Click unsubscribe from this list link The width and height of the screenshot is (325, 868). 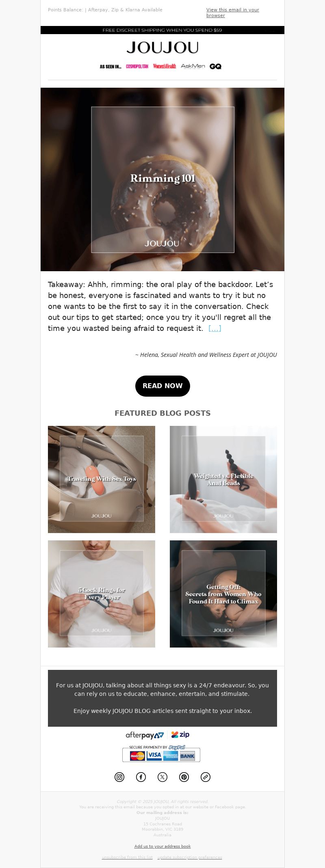pyautogui.click(x=127, y=857)
